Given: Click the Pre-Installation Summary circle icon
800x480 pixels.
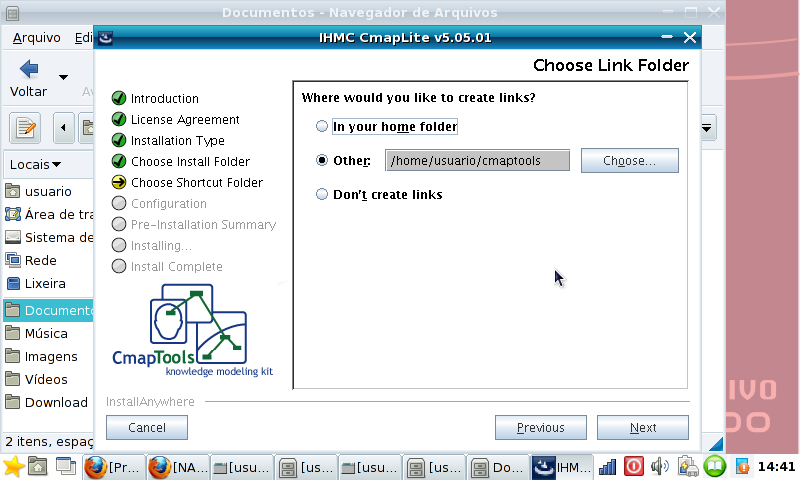Looking at the screenshot, I should tap(119, 224).
